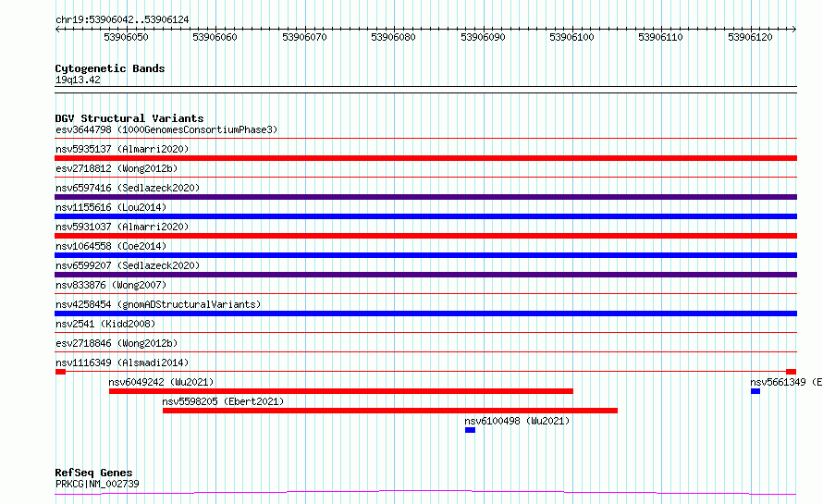823x504 pixels.
Task: Click ruler position 53906100
Action: [571, 37]
